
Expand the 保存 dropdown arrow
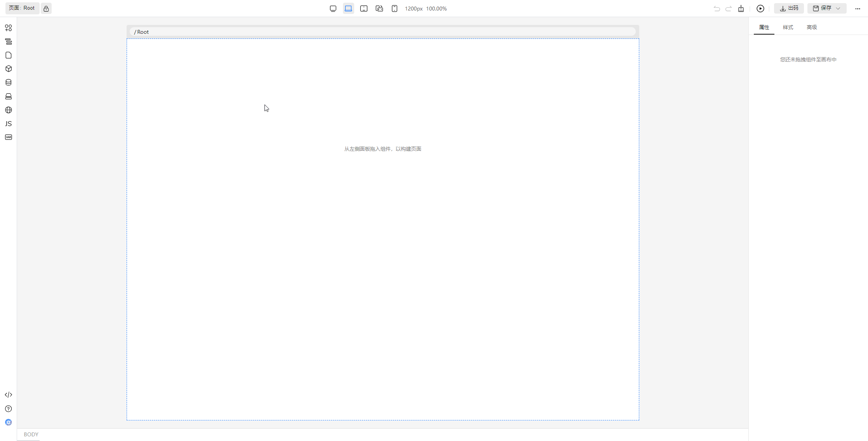(838, 9)
